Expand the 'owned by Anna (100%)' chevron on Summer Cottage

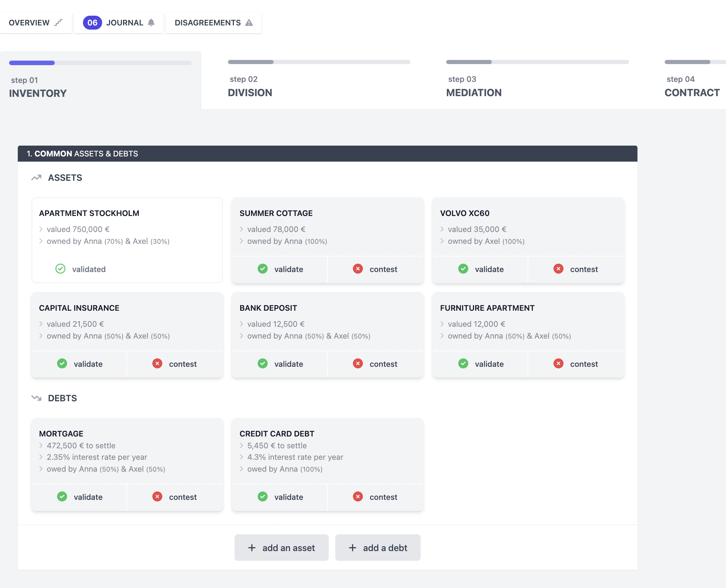(x=241, y=241)
